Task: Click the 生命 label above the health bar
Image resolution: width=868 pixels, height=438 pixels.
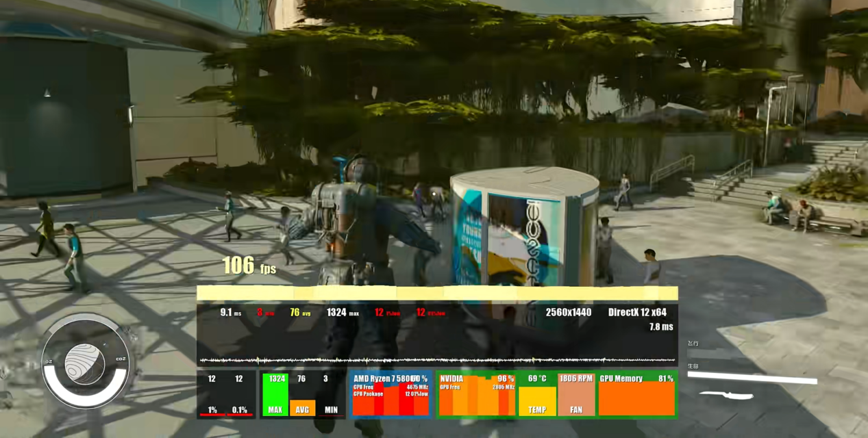Action: click(x=693, y=366)
